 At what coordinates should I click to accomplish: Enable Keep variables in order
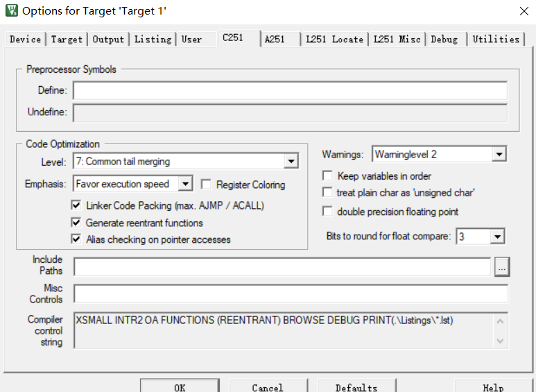pyautogui.click(x=327, y=176)
